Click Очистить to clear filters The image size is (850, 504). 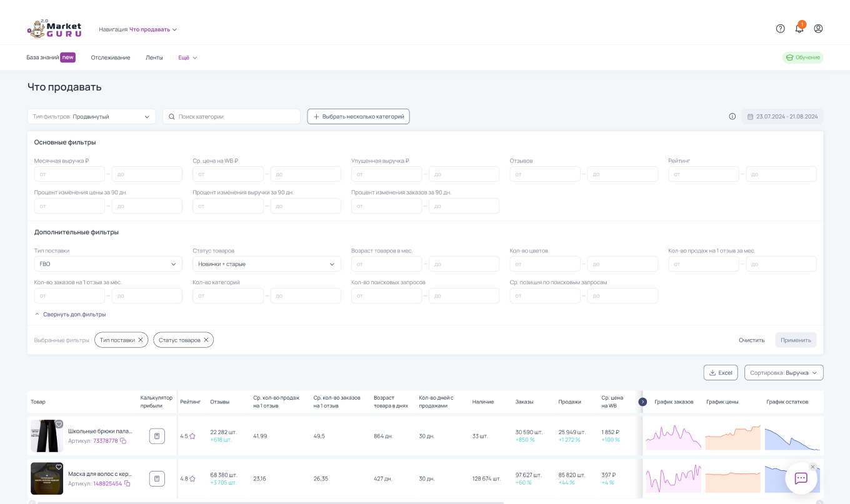tap(751, 340)
